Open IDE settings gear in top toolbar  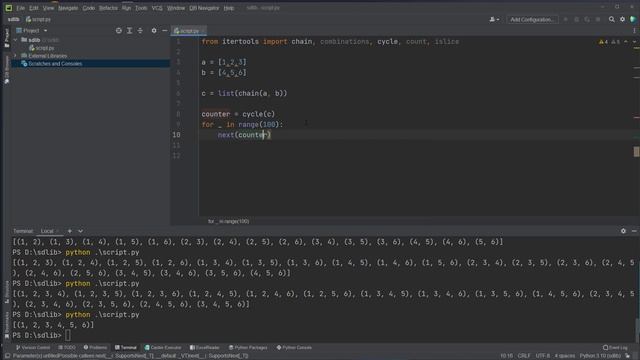[622, 19]
